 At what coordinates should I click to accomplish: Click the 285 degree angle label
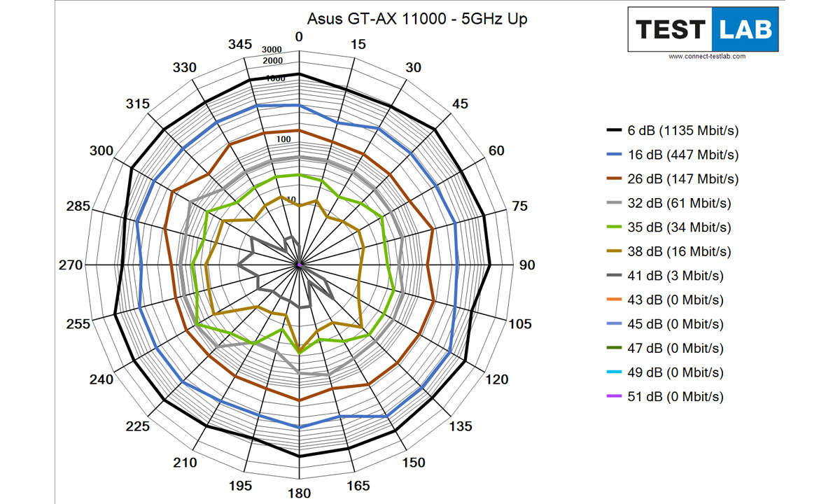pos(79,206)
